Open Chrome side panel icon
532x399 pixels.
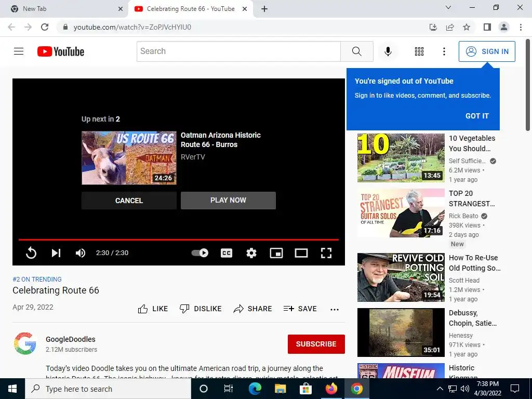tap(487, 27)
